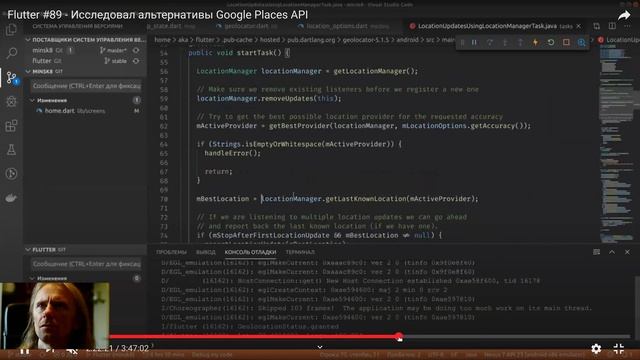The image size is (640, 360).
Task: Select the minsk8 repository row
Action: tap(85, 50)
